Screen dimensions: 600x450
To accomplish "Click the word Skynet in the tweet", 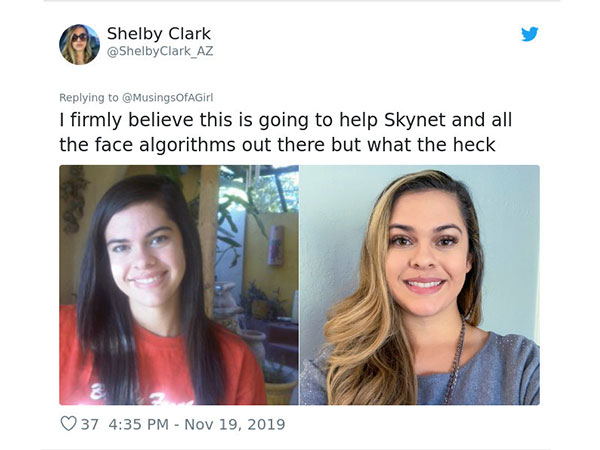I will pyautogui.click(x=415, y=120).
